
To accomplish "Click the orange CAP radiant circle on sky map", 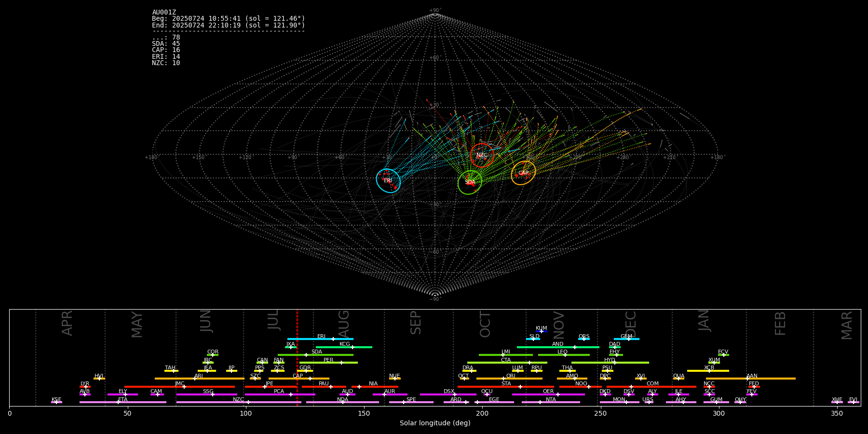I will pyautogui.click(x=523, y=173).
